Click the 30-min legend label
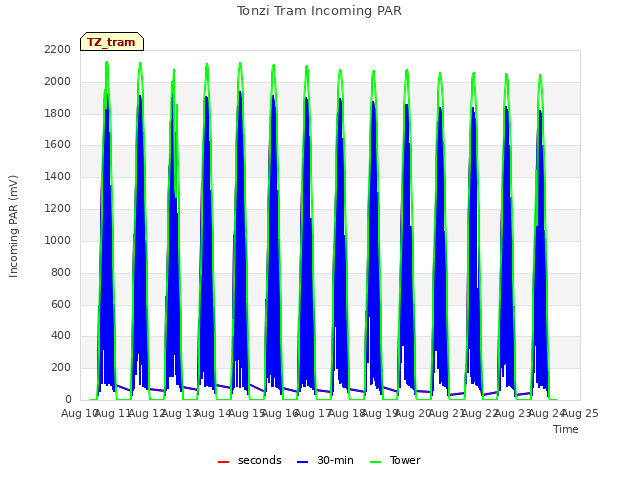Viewport: 640px width, 480px height. [335, 460]
